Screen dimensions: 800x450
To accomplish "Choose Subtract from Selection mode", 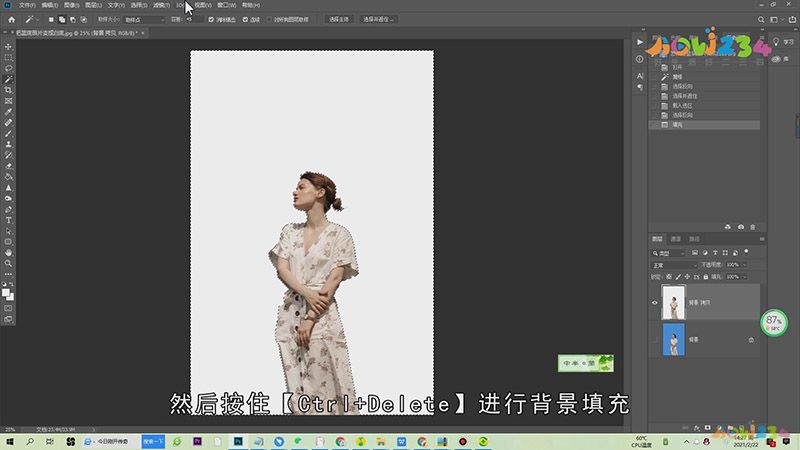I will [72, 19].
